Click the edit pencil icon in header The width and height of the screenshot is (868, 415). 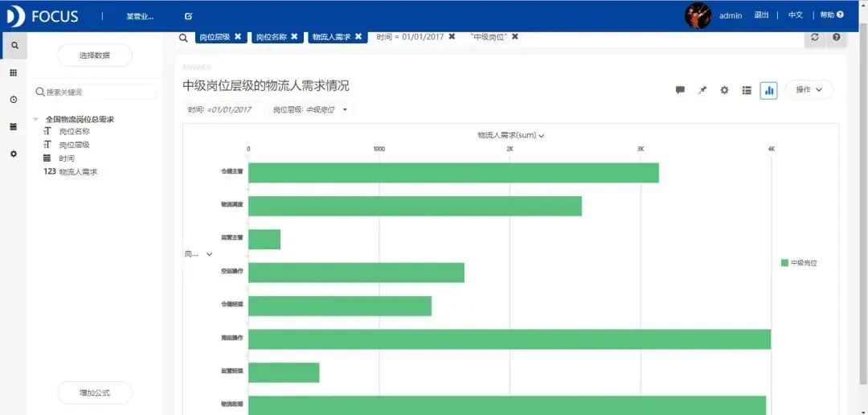[188, 17]
